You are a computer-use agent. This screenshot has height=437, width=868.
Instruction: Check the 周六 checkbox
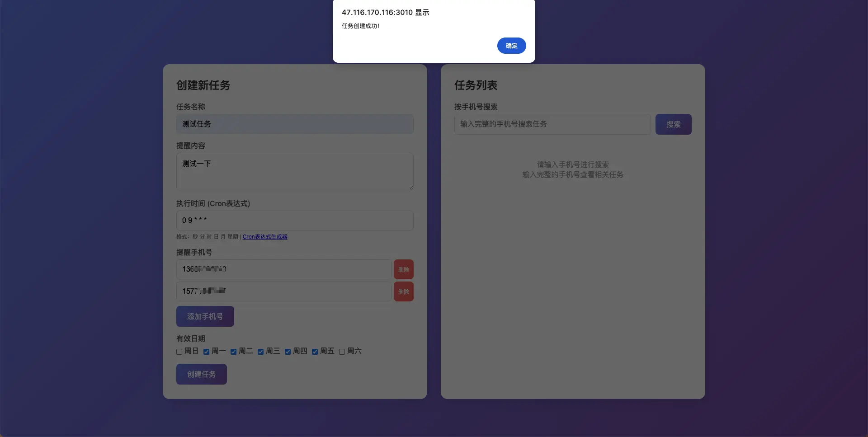(342, 352)
